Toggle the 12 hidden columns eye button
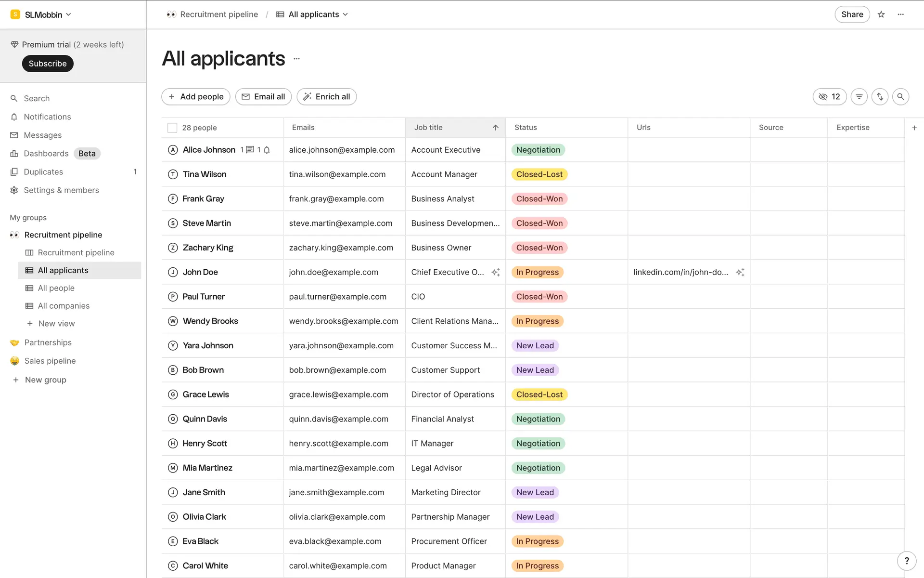The image size is (924, 578). (x=829, y=97)
